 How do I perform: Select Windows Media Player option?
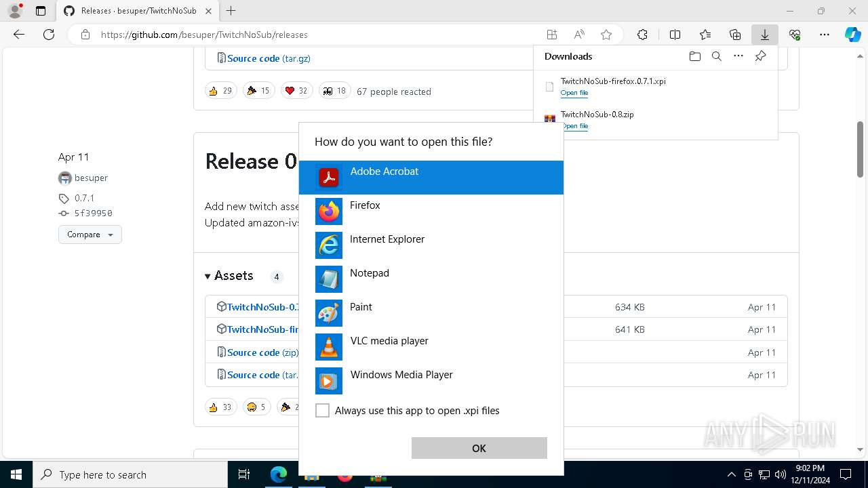coord(431,381)
